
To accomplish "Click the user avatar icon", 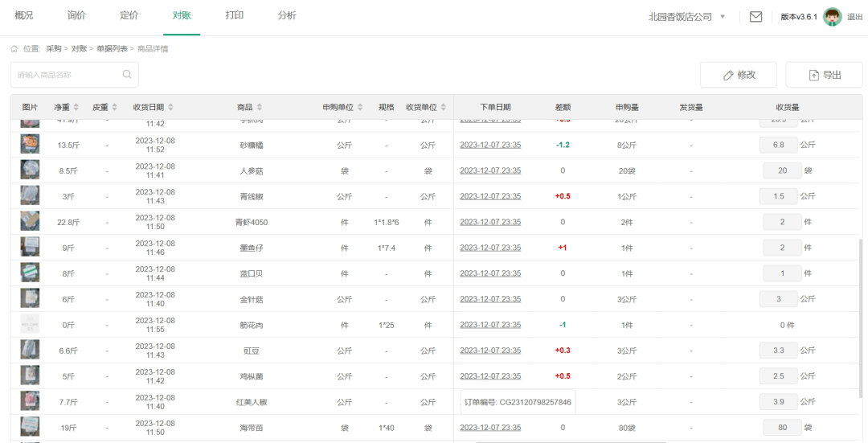I will point(833,17).
